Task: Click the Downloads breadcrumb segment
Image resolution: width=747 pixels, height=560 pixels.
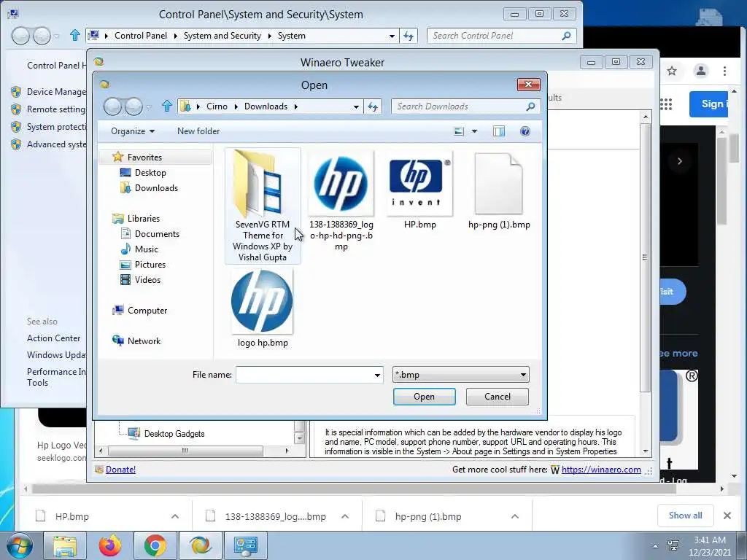Action: click(266, 106)
